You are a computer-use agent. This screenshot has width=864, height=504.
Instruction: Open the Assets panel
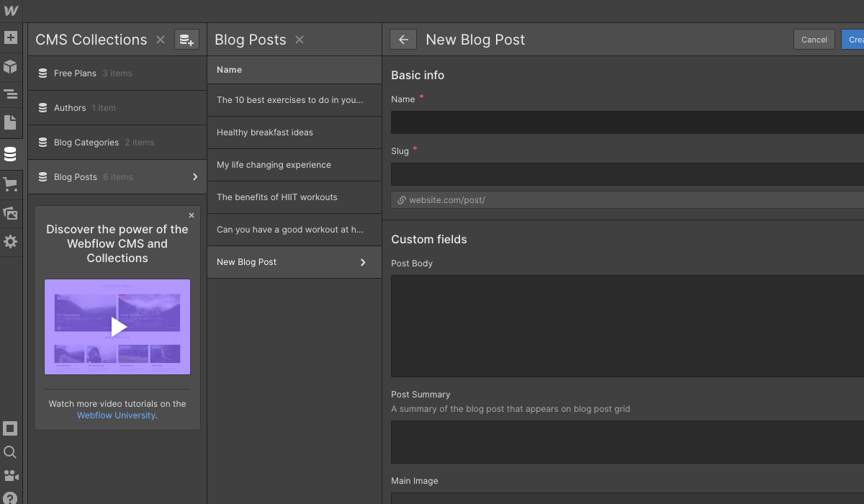(10, 213)
